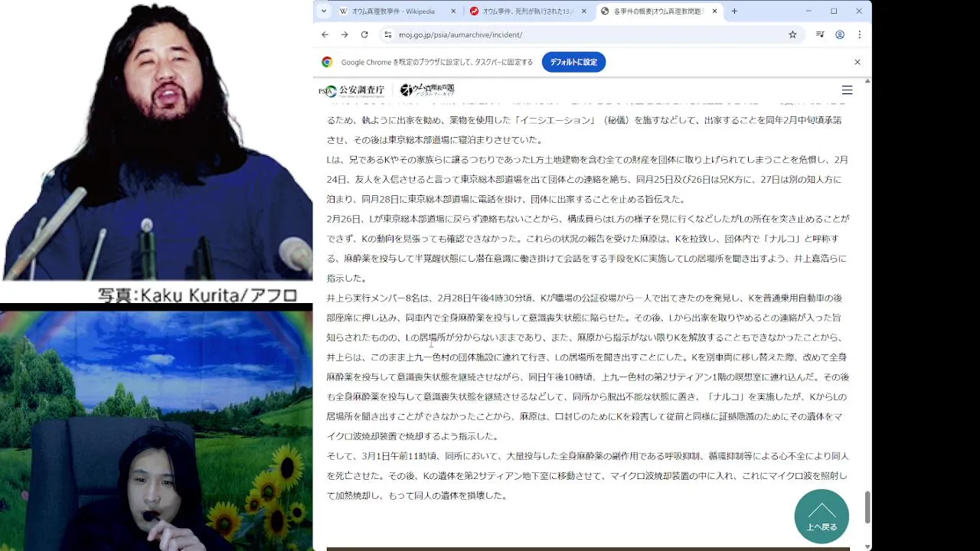The width and height of the screenshot is (980, 551).
Task: Go back to the previous page
Action: 325,34
